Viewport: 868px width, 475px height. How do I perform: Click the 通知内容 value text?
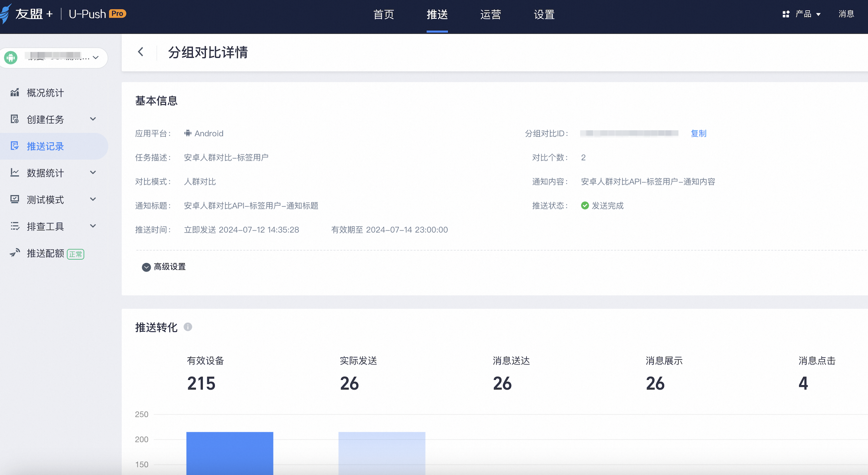[x=648, y=182]
